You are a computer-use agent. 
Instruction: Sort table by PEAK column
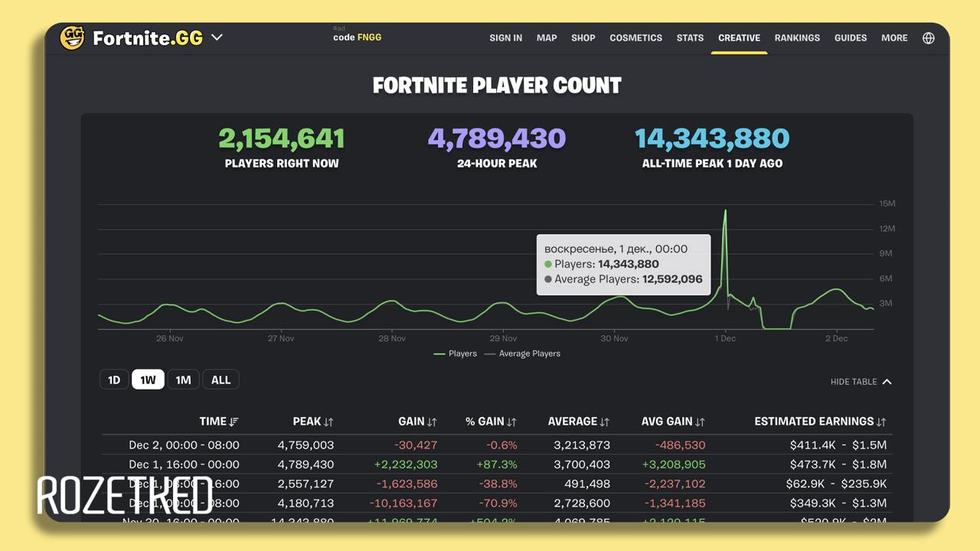(x=312, y=422)
